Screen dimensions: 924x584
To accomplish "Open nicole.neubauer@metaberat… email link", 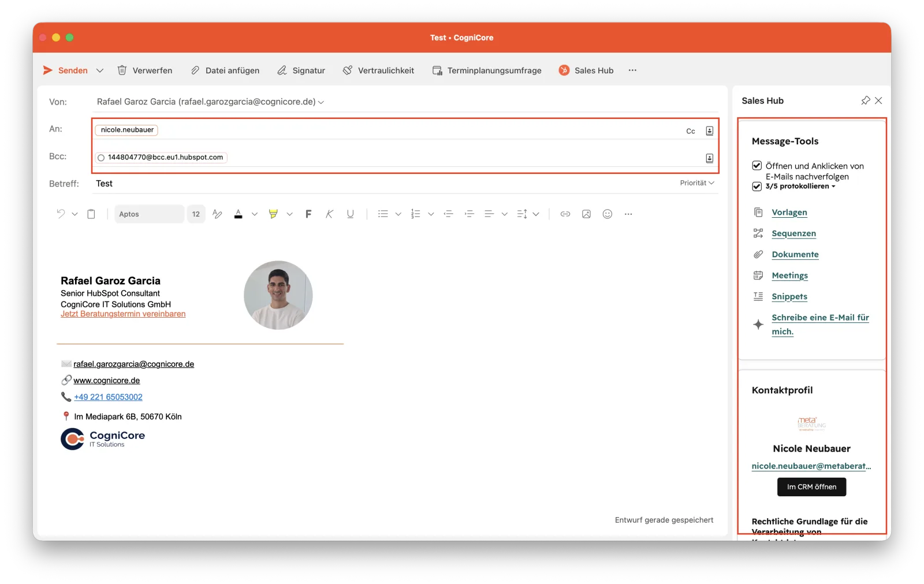I will [x=811, y=466].
